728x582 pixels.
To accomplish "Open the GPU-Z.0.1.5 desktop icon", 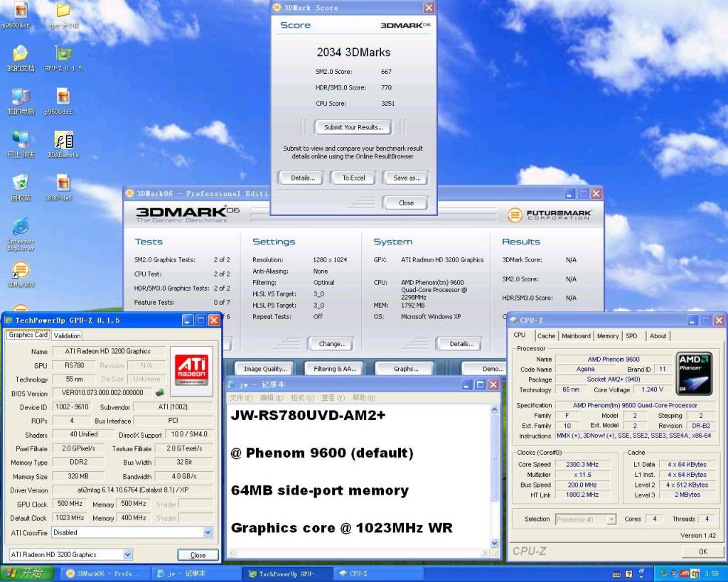I will point(63,55).
